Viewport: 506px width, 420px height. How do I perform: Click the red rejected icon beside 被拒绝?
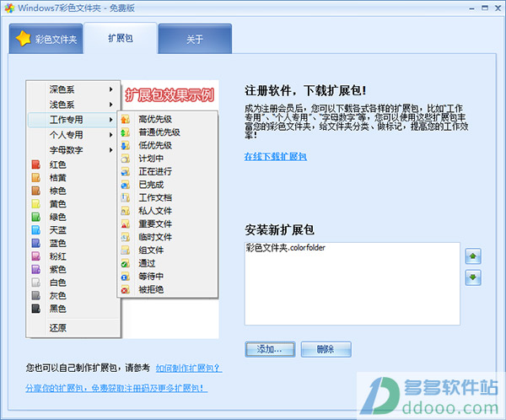pyautogui.click(x=125, y=289)
